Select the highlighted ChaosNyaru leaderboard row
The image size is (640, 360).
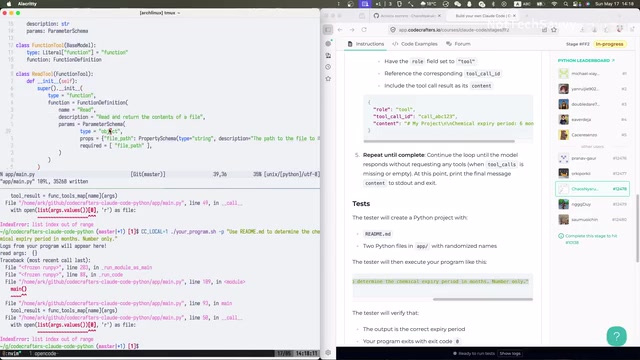click(x=592, y=189)
